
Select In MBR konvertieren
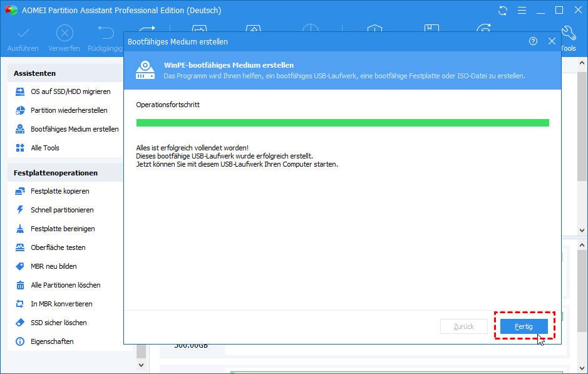(x=61, y=304)
